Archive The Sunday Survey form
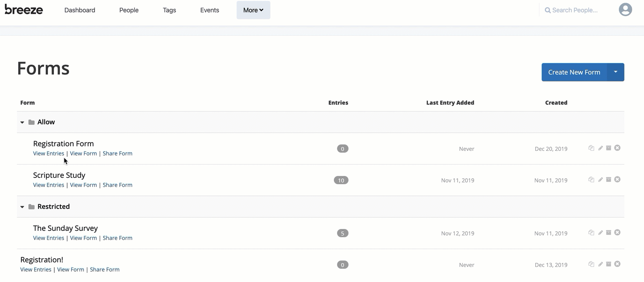 pyautogui.click(x=608, y=233)
